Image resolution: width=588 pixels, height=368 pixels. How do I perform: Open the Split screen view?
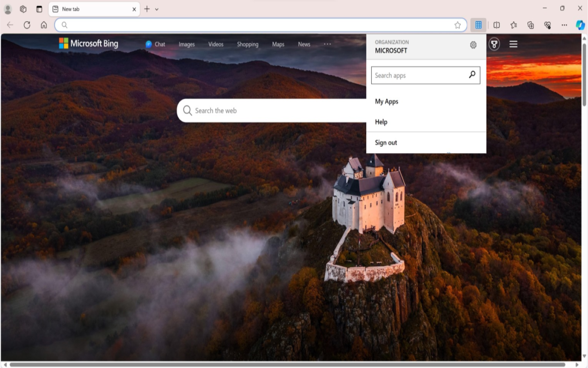pos(498,25)
